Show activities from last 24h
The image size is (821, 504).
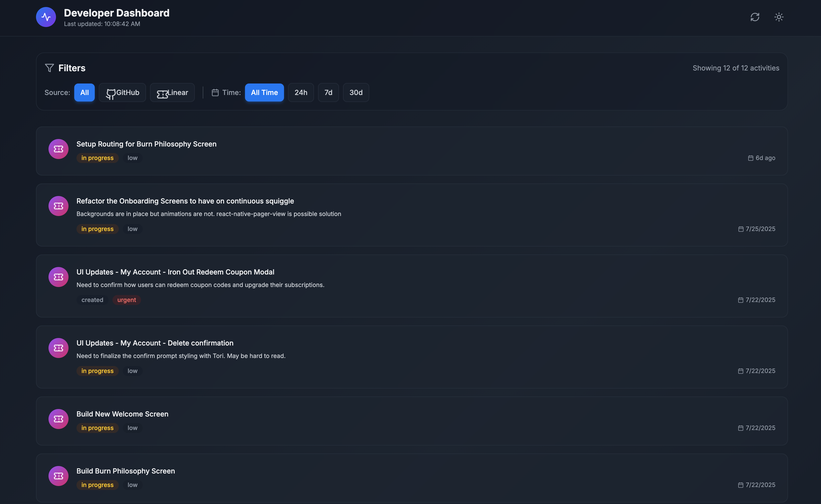[301, 92]
